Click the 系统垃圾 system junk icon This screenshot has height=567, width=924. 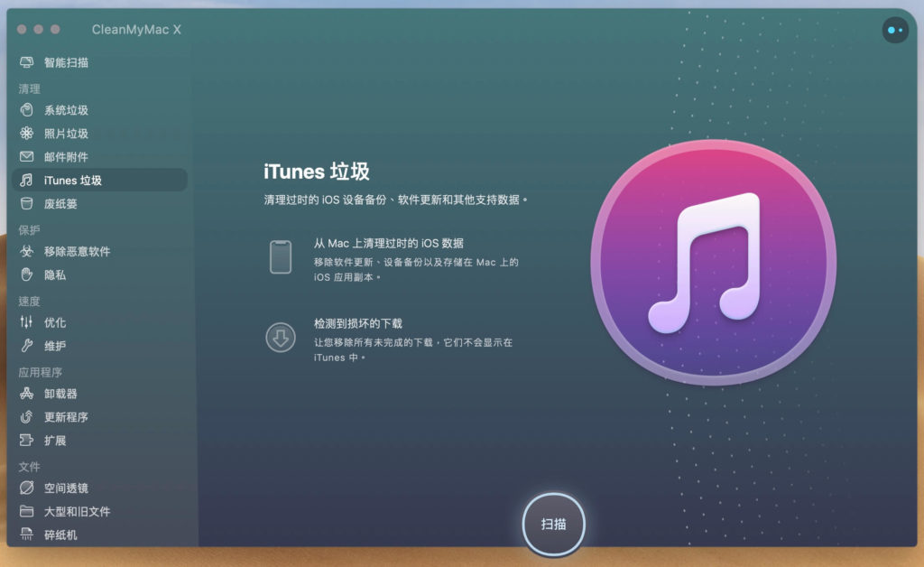pyautogui.click(x=26, y=109)
